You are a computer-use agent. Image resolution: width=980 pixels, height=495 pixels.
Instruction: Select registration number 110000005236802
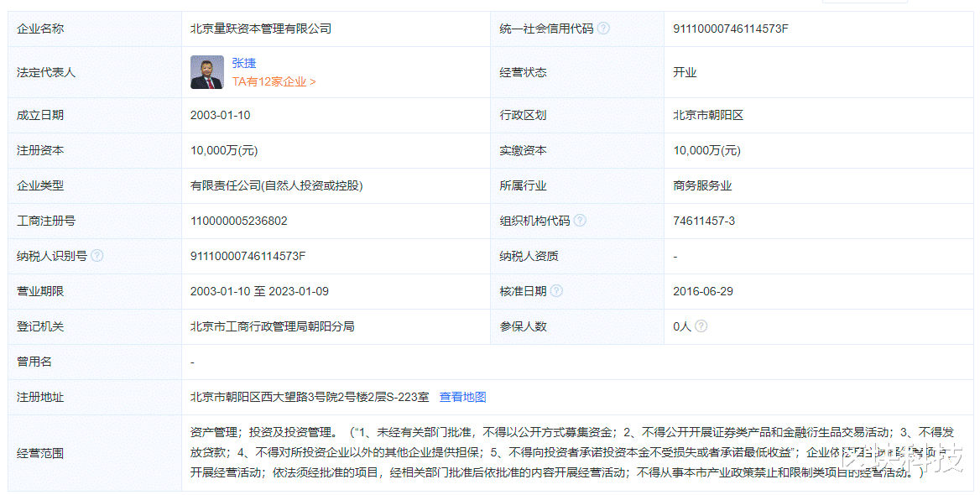pyautogui.click(x=239, y=221)
